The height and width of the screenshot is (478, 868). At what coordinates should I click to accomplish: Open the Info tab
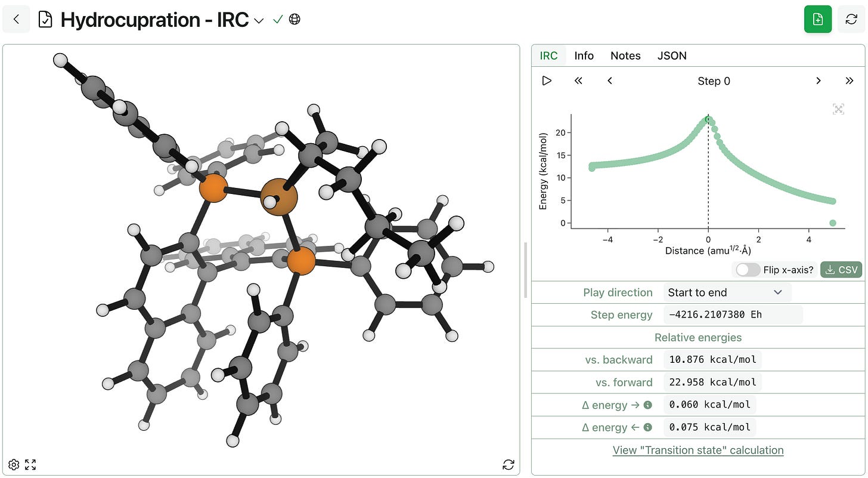pos(584,55)
